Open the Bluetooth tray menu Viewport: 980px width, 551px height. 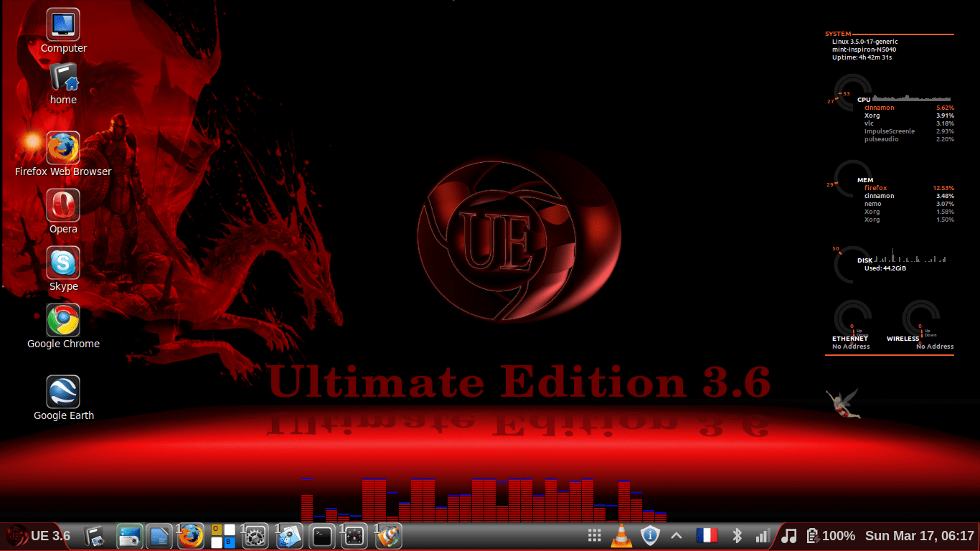coord(736,535)
